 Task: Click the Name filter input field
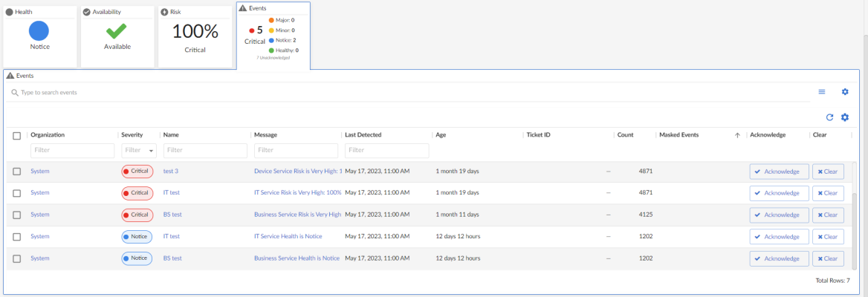point(205,151)
